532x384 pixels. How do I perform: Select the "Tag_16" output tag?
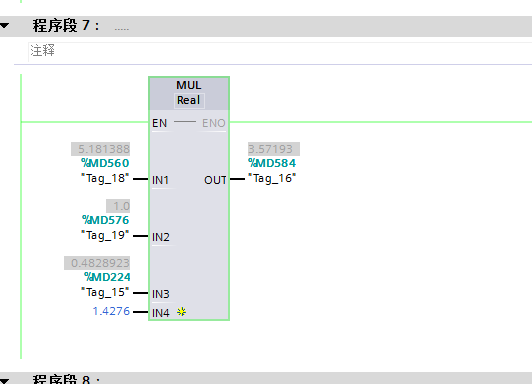click(x=272, y=178)
